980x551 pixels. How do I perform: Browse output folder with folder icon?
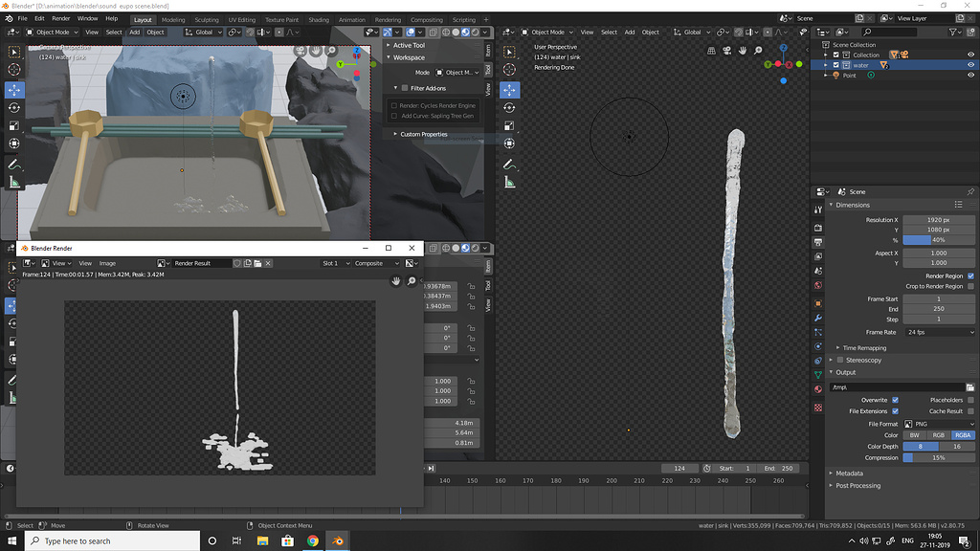coord(970,387)
